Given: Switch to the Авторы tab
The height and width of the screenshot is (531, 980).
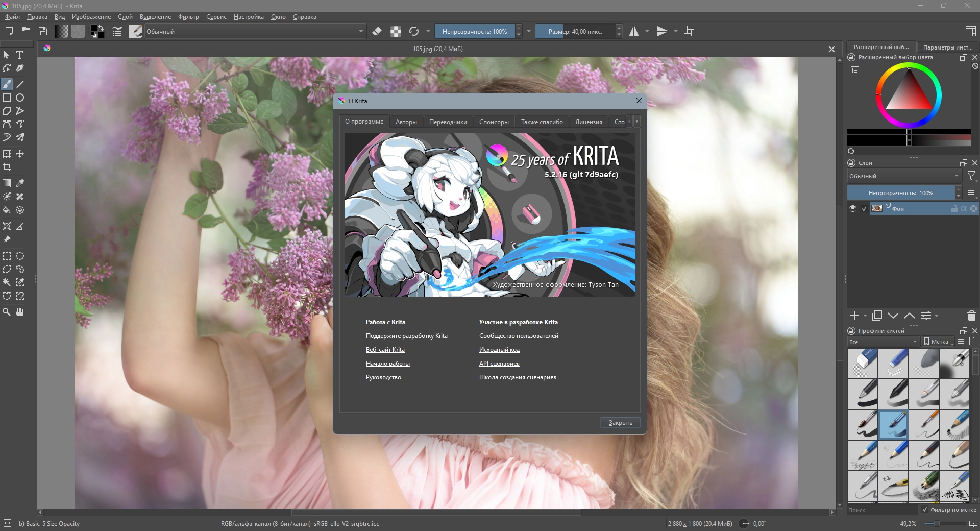Looking at the screenshot, I should tap(406, 122).
